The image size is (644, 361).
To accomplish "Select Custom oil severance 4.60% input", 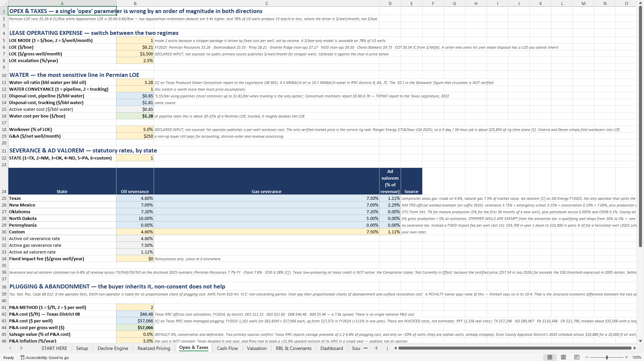I will 135,232.
